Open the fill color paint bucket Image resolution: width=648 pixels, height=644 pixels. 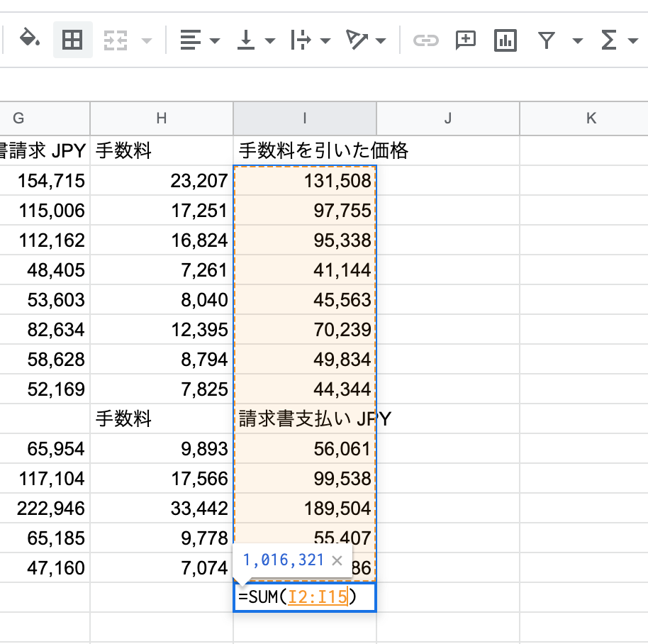click(29, 40)
